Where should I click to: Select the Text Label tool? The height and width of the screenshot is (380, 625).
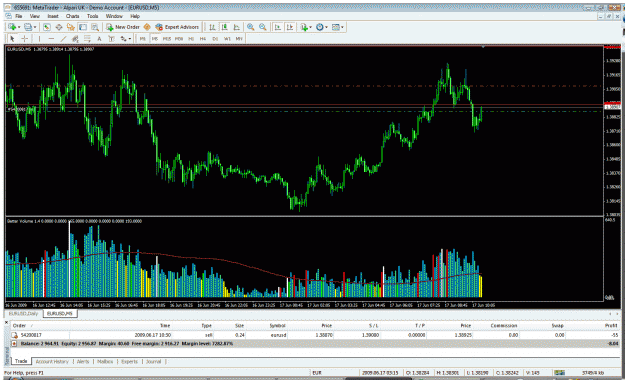click(111, 39)
